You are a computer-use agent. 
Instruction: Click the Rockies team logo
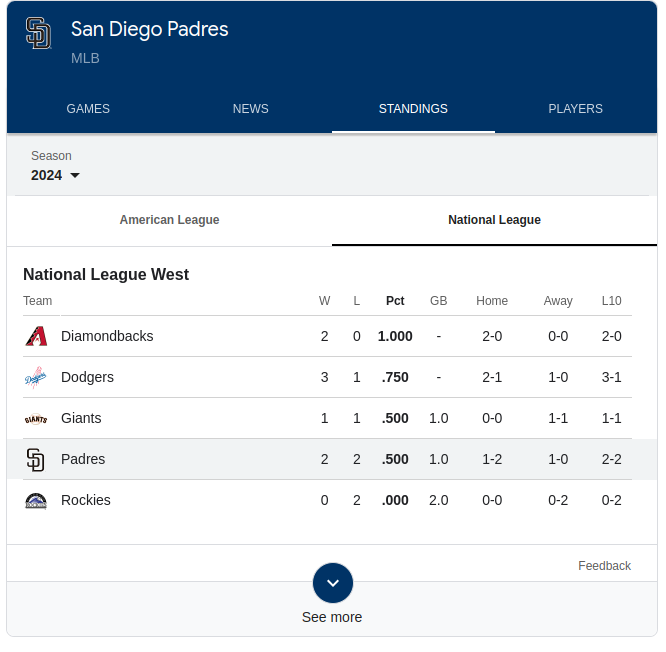coord(36,501)
